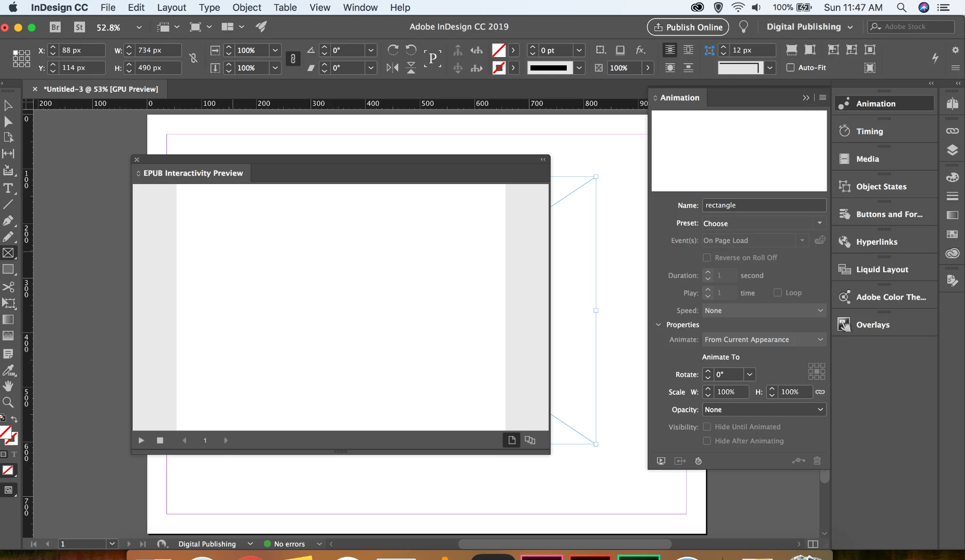Toggle constrain proportions for width and height
The width and height of the screenshot is (965, 560).
click(x=193, y=59)
